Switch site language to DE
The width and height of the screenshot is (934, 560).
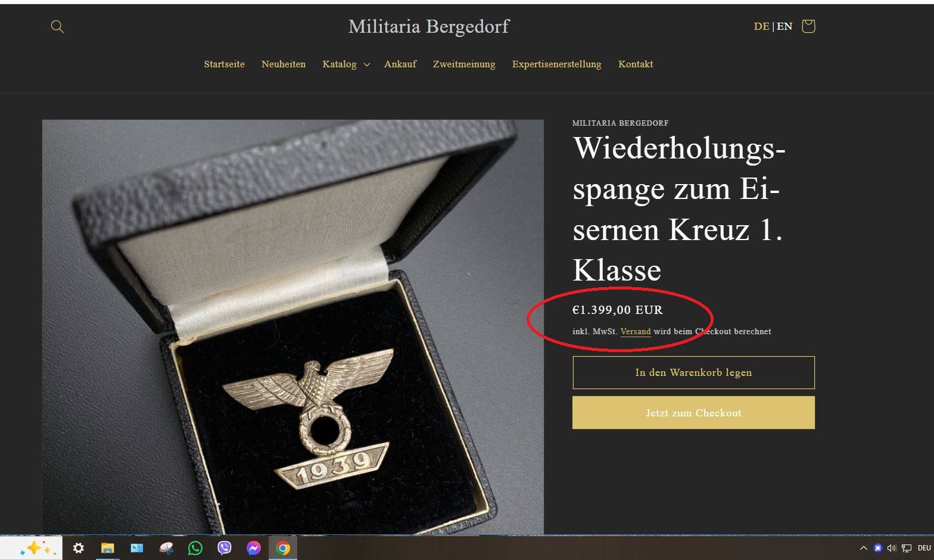coord(761,26)
